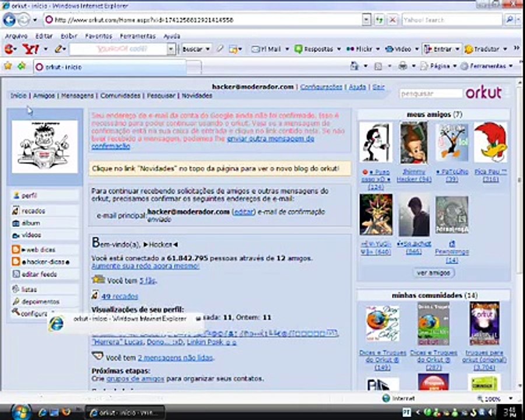Click the Tradutor toolbar button
The image size is (525, 420).
pos(481,49)
